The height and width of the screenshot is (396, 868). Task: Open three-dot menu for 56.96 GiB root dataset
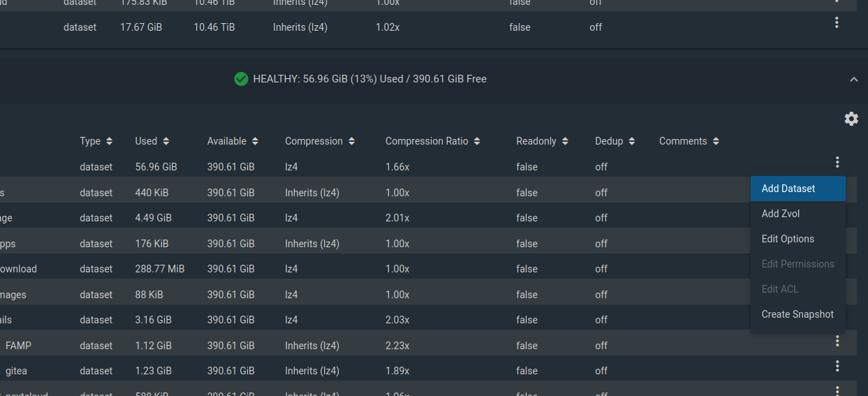pos(837,162)
